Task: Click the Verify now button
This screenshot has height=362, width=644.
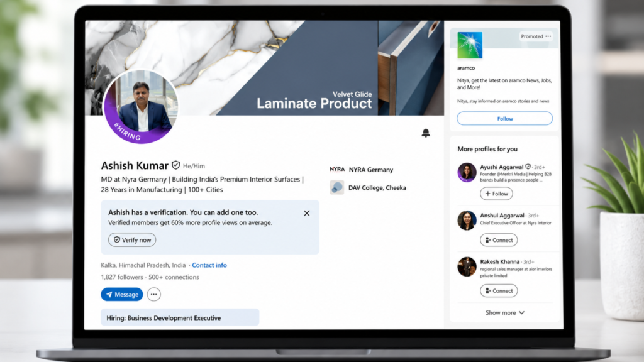Action: coord(132,239)
